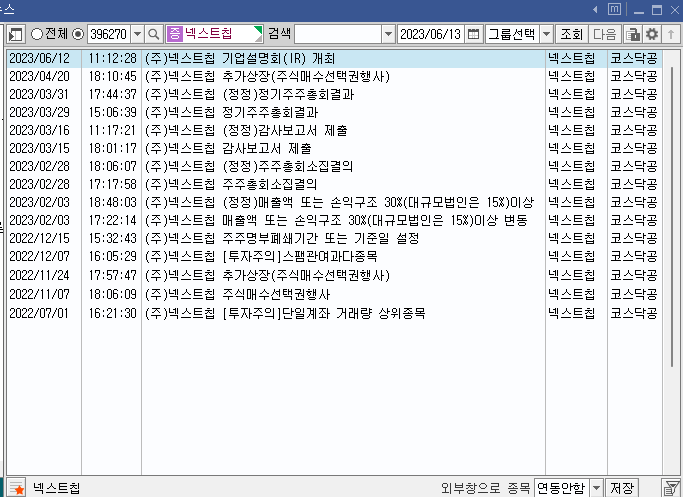Select the 2022/11/07 주식매수선택권행사 row

coord(334,294)
